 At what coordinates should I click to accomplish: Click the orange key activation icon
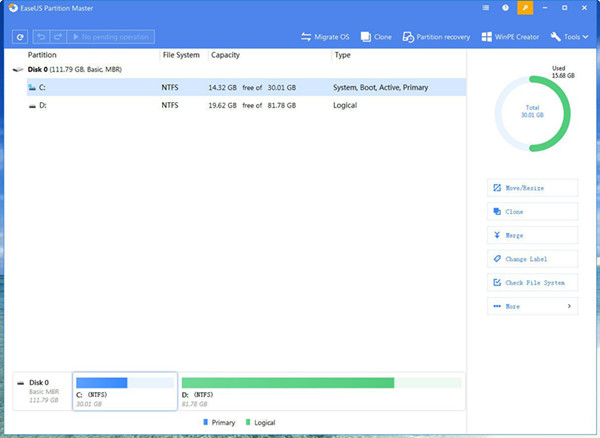click(x=525, y=9)
